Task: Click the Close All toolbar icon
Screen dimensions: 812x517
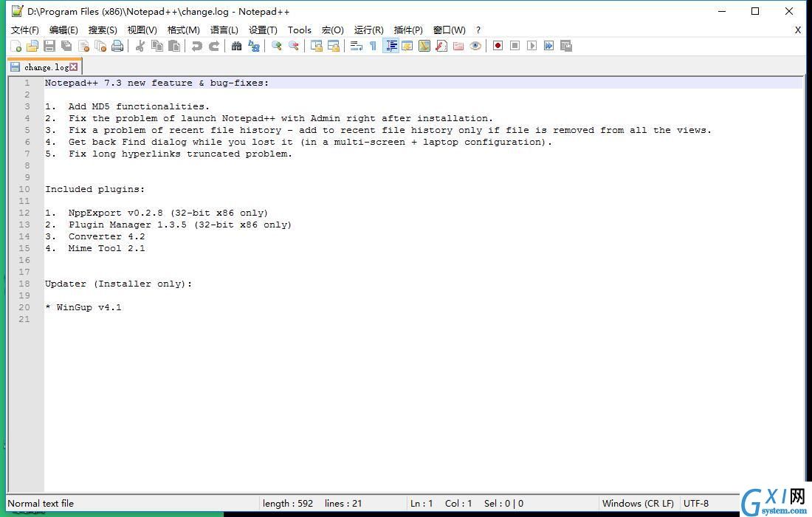Action: [x=100, y=46]
